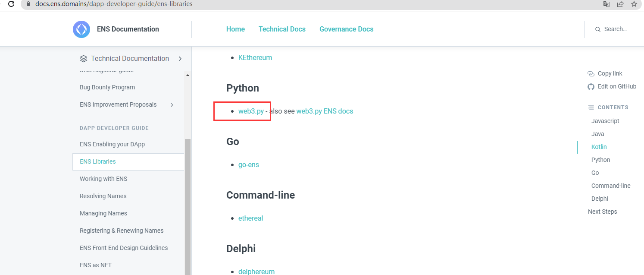Click the Delphi section heading
The image size is (644, 275).
click(x=241, y=249)
